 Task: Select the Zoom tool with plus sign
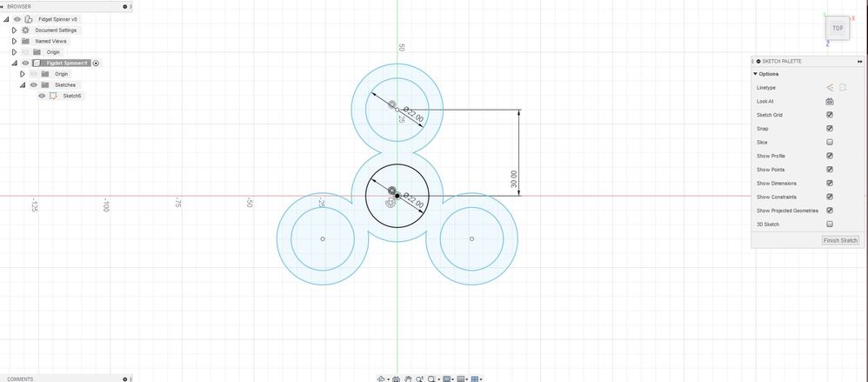pyautogui.click(x=419, y=379)
